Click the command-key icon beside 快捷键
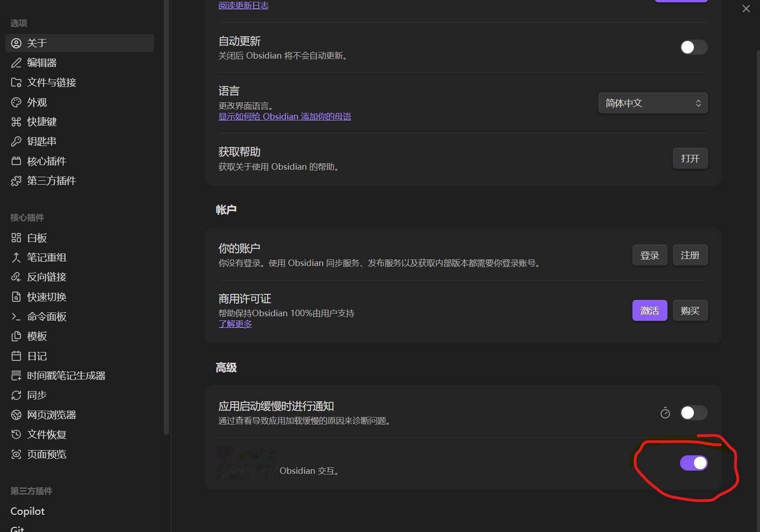The image size is (760, 532). 16,122
